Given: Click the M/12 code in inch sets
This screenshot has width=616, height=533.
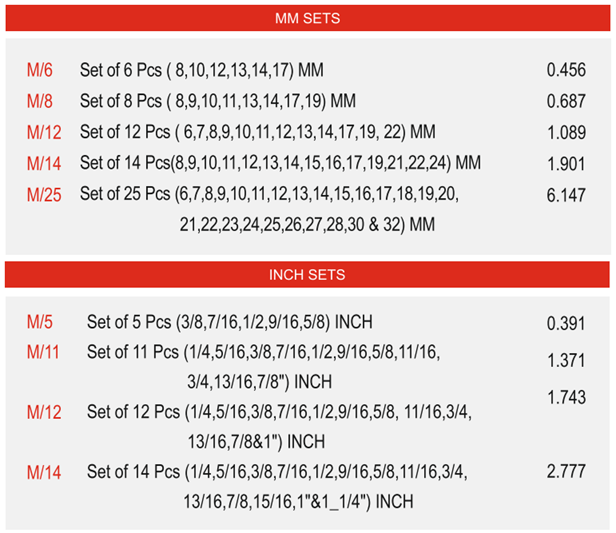Looking at the screenshot, I should pos(44,412).
